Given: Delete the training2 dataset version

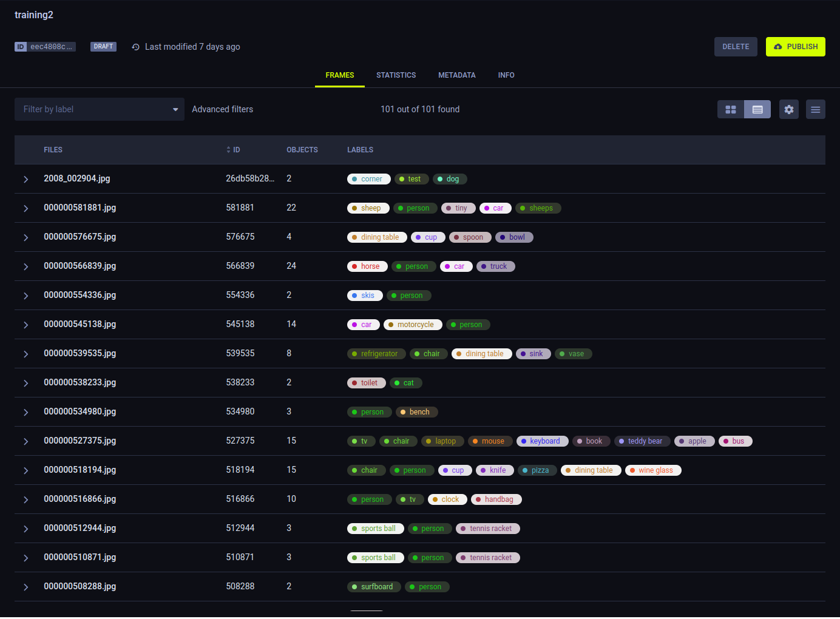Looking at the screenshot, I should pyautogui.click(x=736, y=47).
